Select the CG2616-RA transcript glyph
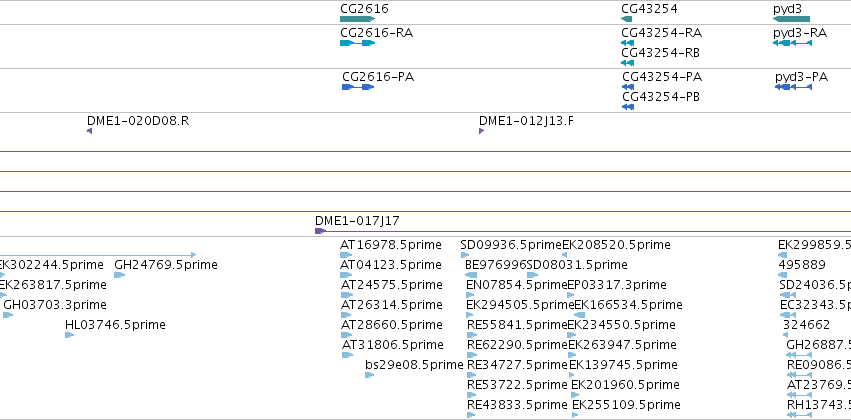Viewport: 851px width, 420px height. 358,43
